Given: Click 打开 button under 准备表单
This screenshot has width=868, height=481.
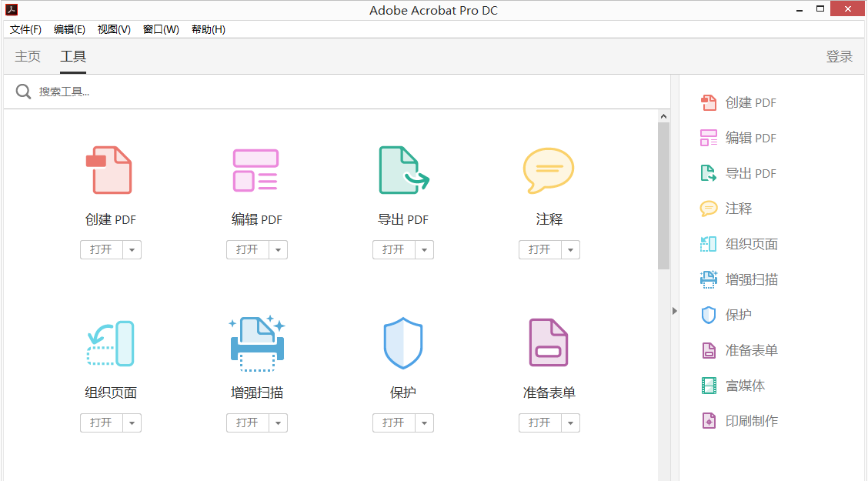Looking at the screenshot, I should point(539,423).
